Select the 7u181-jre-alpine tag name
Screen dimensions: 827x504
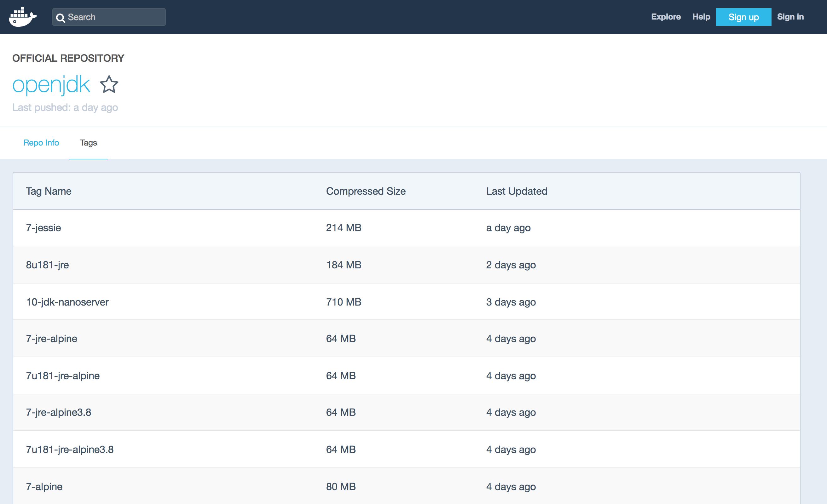click(63, 376)
